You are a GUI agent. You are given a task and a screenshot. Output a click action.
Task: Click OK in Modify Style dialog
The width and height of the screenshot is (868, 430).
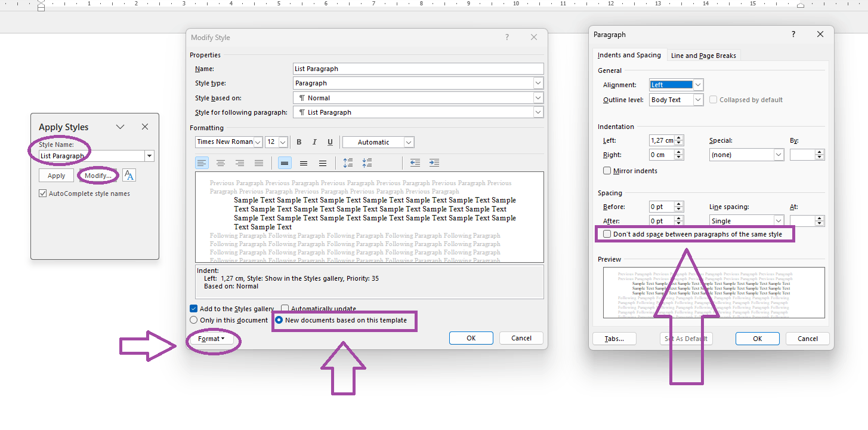coord(471,338)
